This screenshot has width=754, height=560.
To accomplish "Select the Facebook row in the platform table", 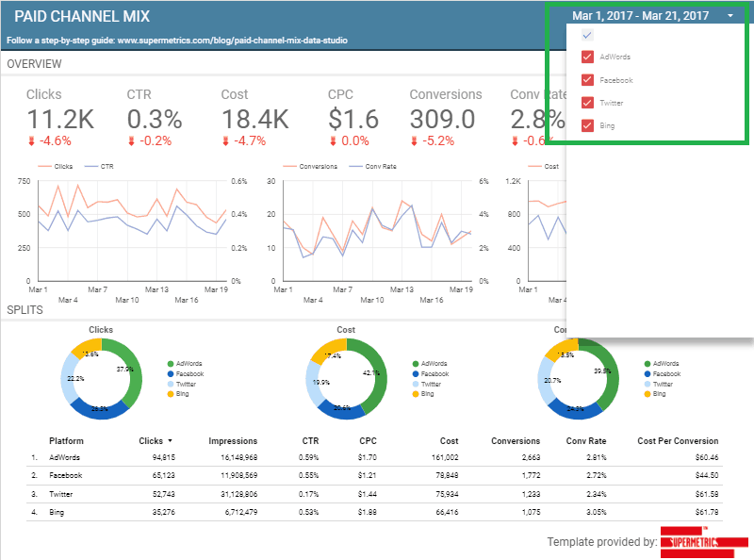I will coord(66,475).
